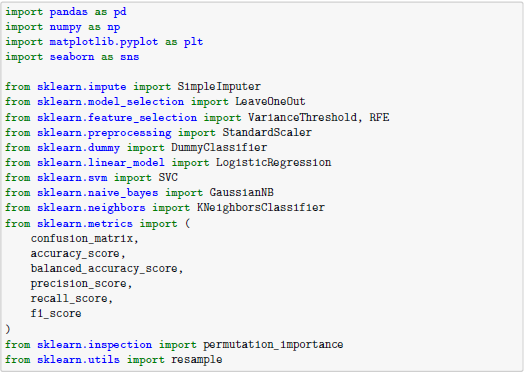Click 'GaussianNB' class name
The image size is (525, 372).
[241, 192]
